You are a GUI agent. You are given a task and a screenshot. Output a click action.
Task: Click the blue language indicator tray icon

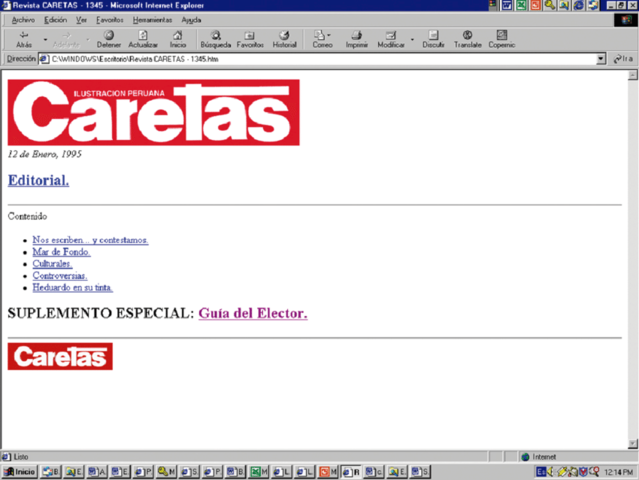(541, 472)
